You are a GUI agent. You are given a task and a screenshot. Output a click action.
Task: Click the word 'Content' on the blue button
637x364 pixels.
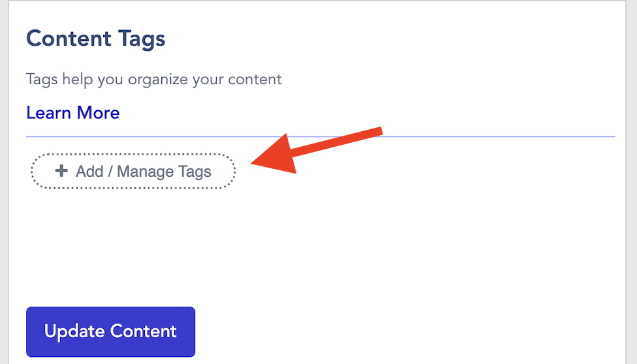[x=144, y=331]
